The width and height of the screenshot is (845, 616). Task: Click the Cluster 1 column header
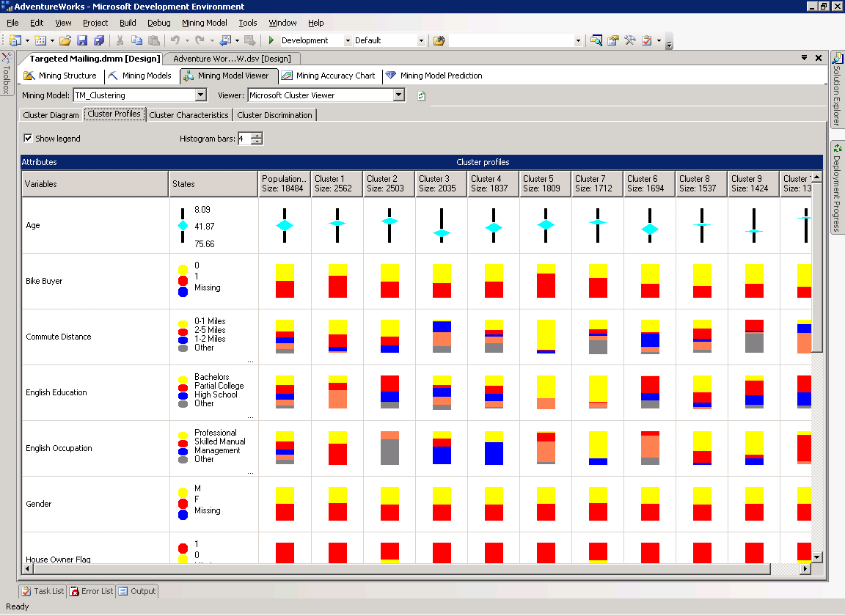[337, 184]
